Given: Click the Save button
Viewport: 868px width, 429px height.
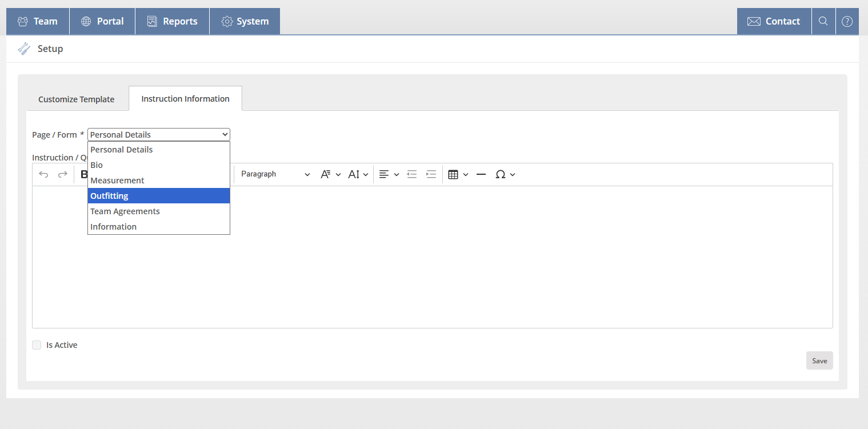Looking at the screenshot, I should [819, 360].
